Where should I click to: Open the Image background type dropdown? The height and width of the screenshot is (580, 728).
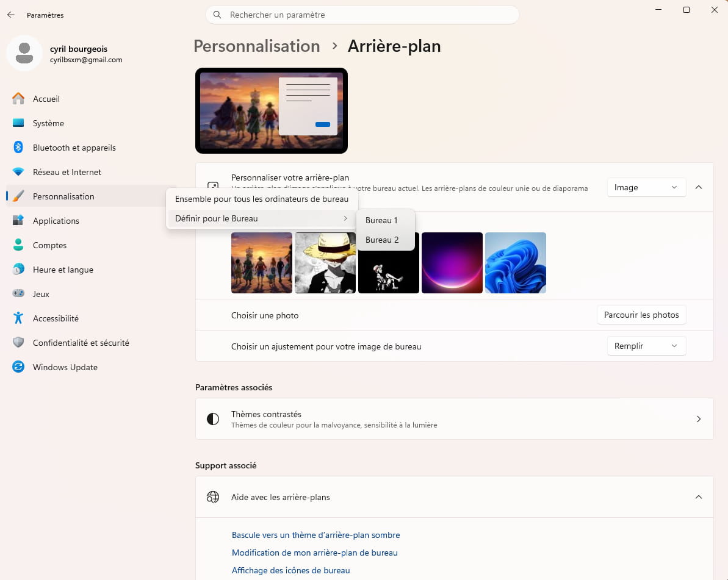coord(646,187)
